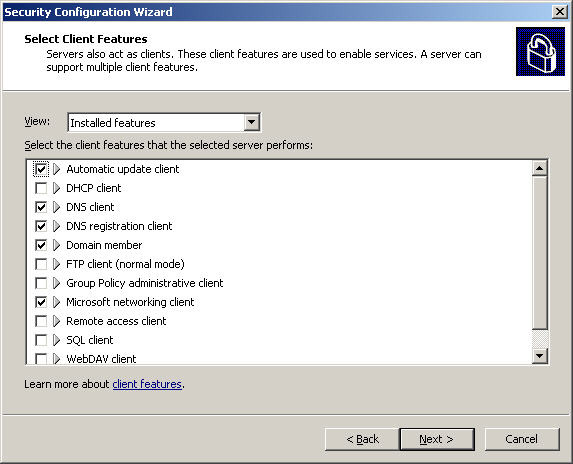Uncheck the DNS client checkbox
The width and height of the screenshot is (573, 464).
tap(41, 207)
